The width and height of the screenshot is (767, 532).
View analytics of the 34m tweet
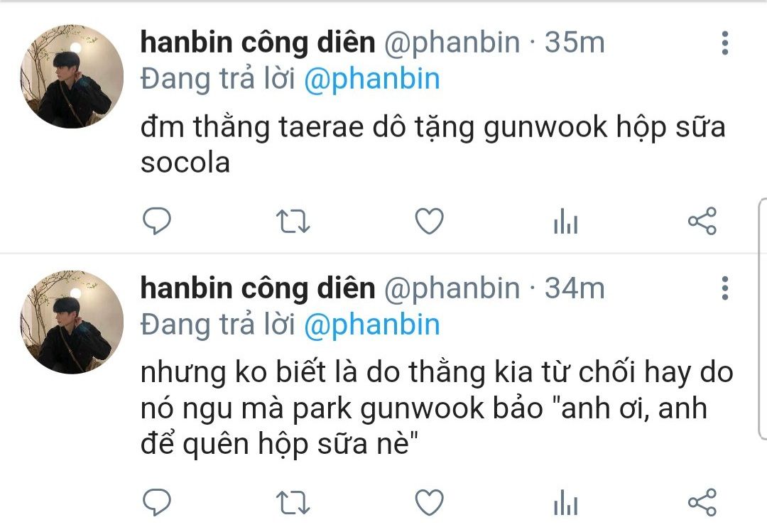565,502
